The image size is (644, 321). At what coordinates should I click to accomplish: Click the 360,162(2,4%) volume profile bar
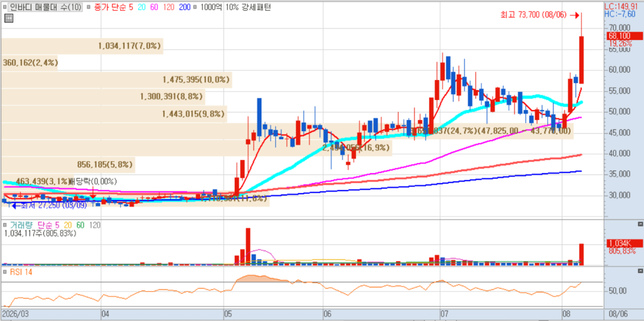(x=29, y=63)
